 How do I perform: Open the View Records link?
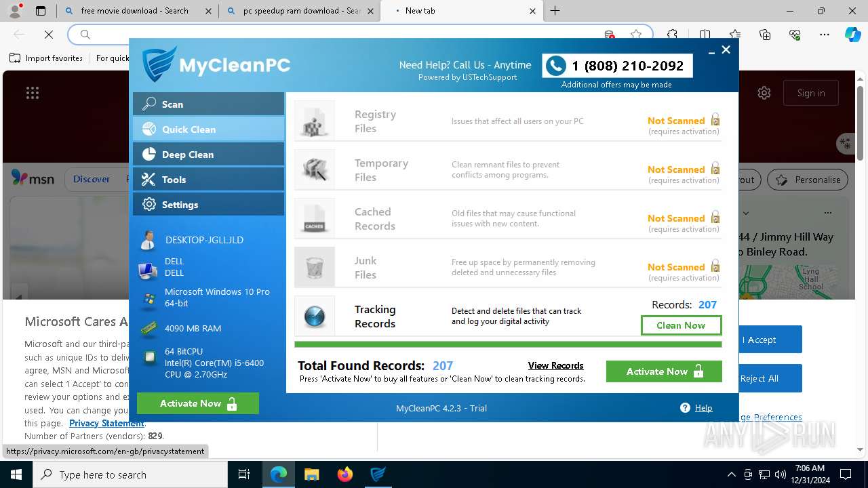555,365
